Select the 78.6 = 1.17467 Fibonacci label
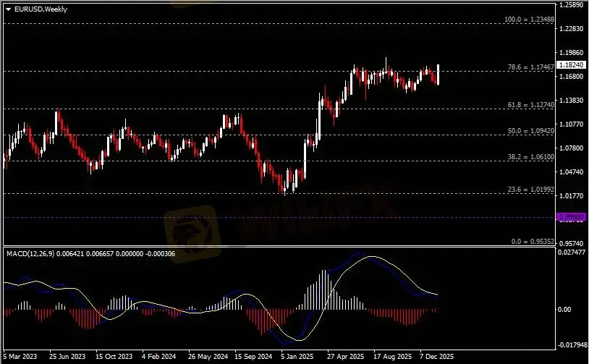 (531, 67)
